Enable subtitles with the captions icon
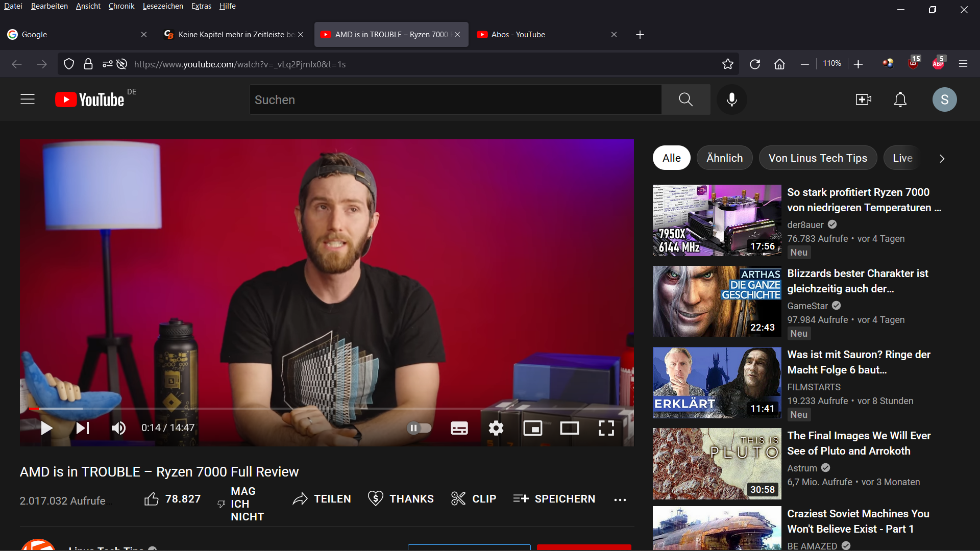 point(459,428)
